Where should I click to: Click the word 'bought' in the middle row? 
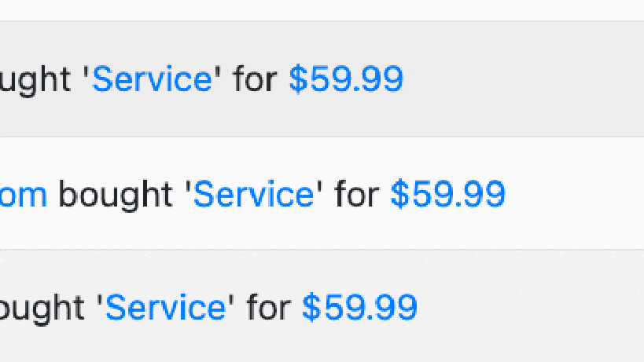coord(116,194)
